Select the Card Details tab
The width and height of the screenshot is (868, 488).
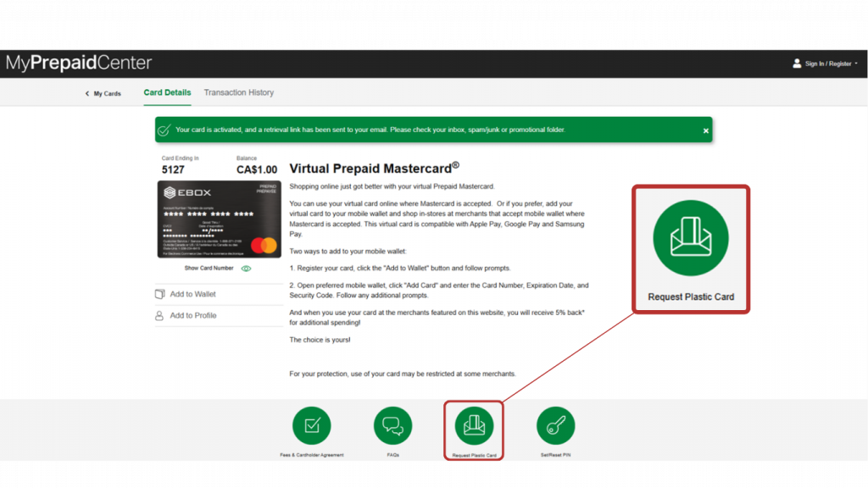tap(167, 92)
